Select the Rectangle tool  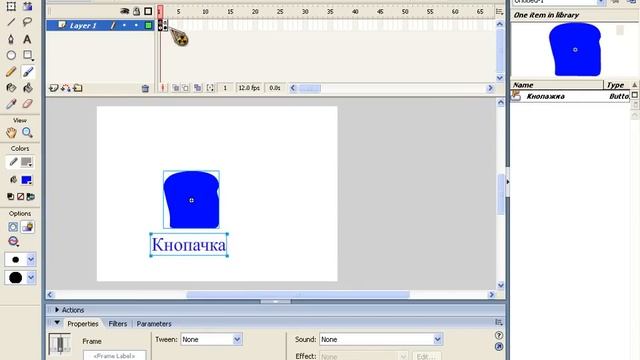pos(27,55)
